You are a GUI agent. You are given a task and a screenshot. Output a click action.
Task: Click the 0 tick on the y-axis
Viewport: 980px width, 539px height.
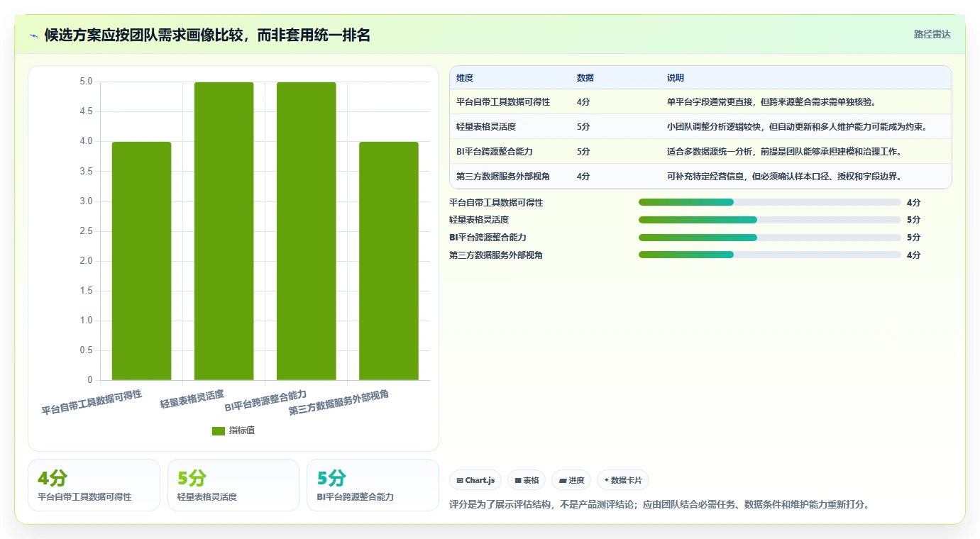[x=90, y=380]
